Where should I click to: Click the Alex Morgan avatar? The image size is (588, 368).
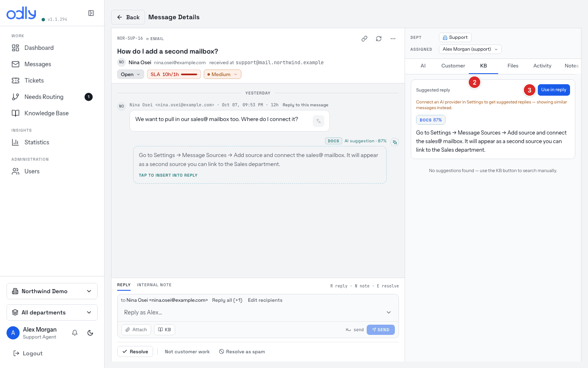click(13, 333)
